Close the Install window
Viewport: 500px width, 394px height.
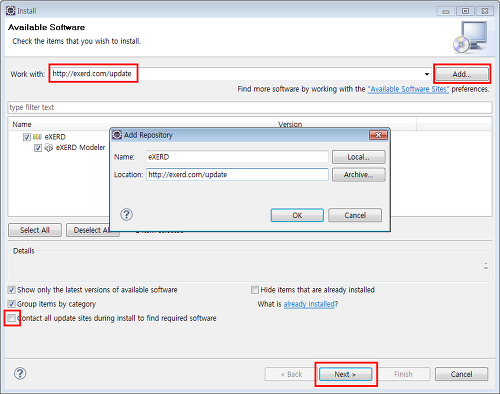[485, 11]
